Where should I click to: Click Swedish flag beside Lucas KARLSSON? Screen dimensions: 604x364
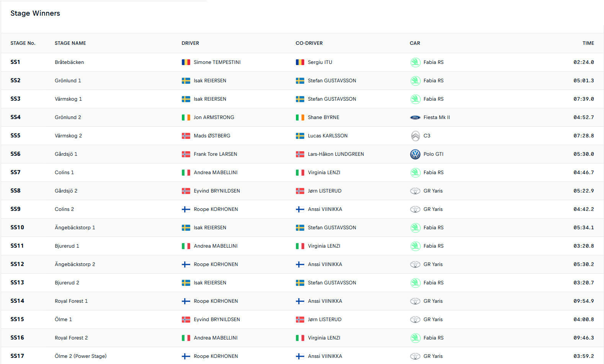click(x=300, y=136)
